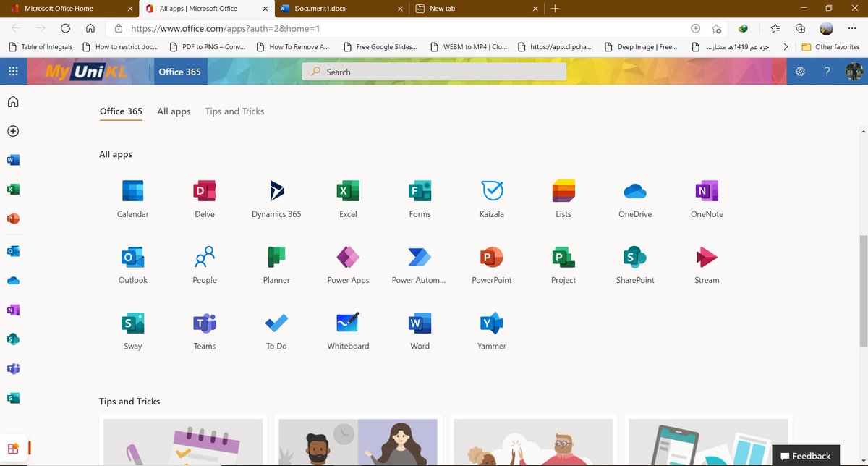Launch the Kaizala app

coord(492,198)
